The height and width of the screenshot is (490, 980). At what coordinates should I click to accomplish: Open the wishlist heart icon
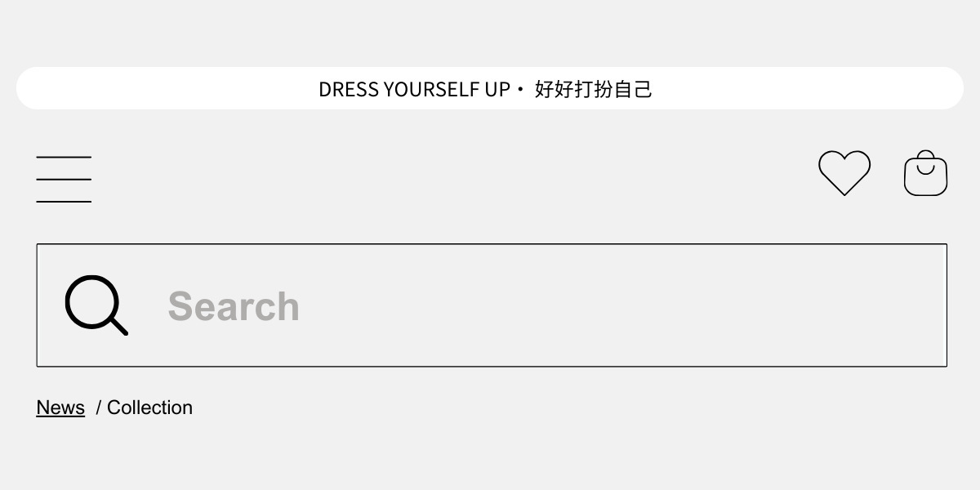click(x=844, y=172)
